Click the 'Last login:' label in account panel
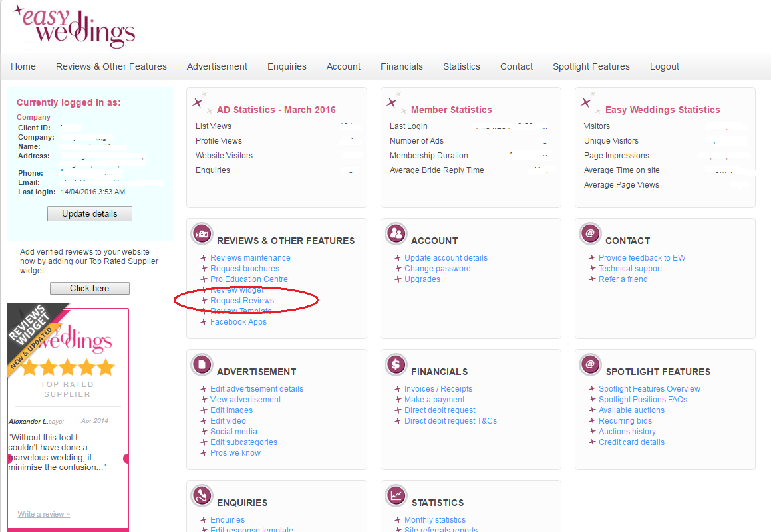771x532 pixels. point(37,192)
